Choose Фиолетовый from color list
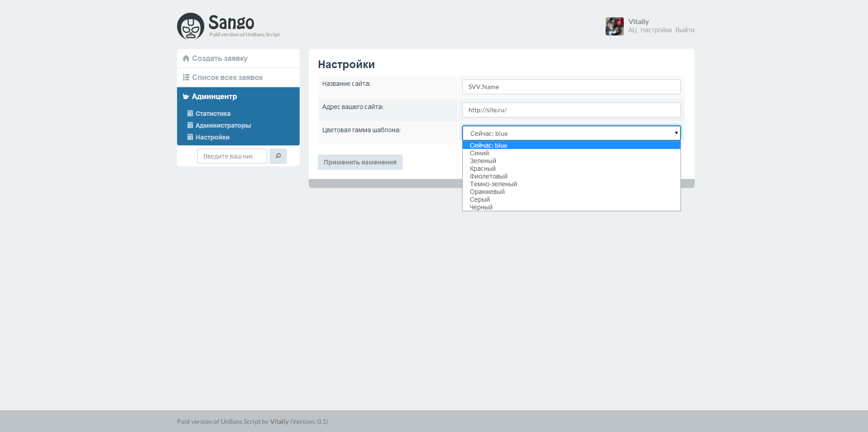Screen dimensions: 868x432 coord(572,176)
